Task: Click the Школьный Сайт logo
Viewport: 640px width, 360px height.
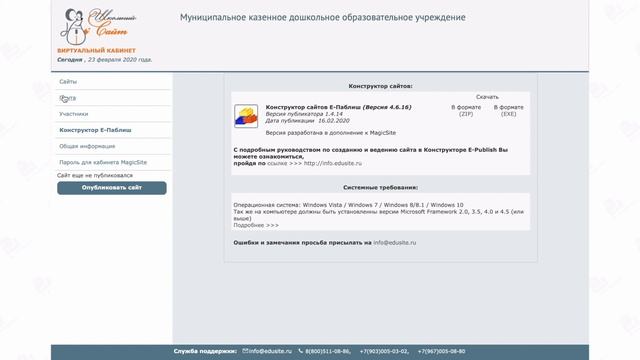Action: pyautogui.click(x=98, y=27)
